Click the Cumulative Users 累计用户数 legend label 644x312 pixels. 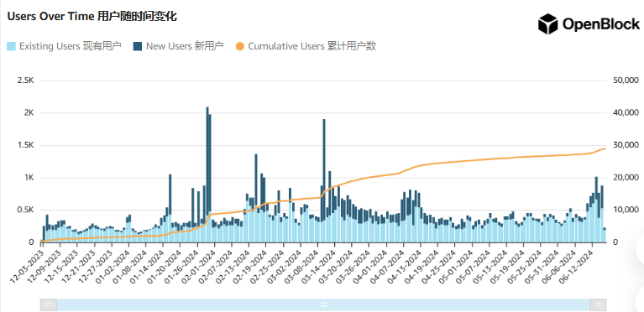(x=312, y=46)
